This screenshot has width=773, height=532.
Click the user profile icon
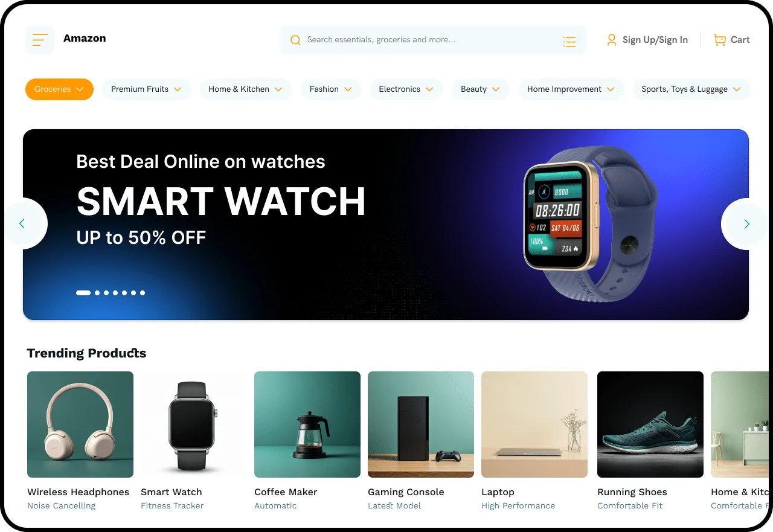pos(612,40)
